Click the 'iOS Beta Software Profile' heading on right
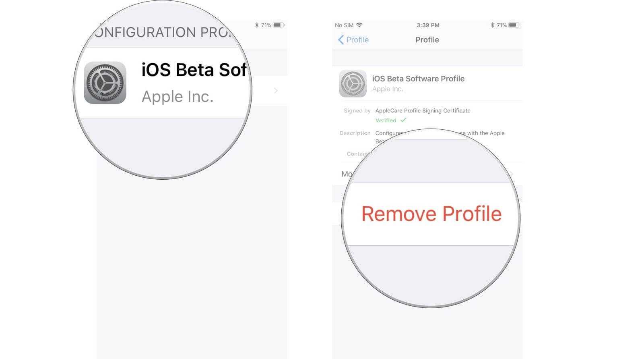Screen dimensions: 644x359 tap(418, 79)
